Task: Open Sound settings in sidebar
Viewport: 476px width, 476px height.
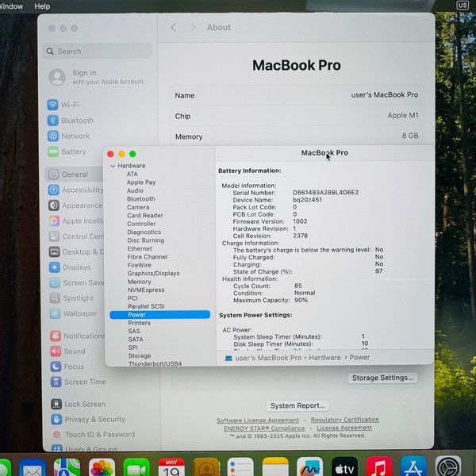Action: click(x=68, y=351)
